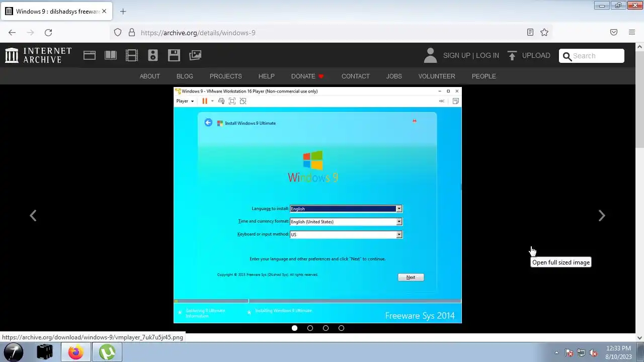Viewport: 644px width, 362px height.
Task: Select the second carousel dot
Action: 310,328
